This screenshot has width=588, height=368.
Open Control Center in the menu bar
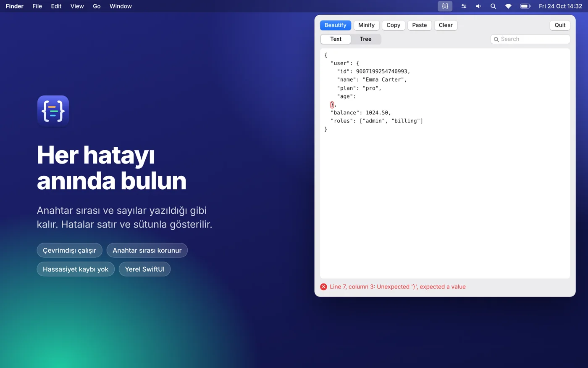(464, 6)
